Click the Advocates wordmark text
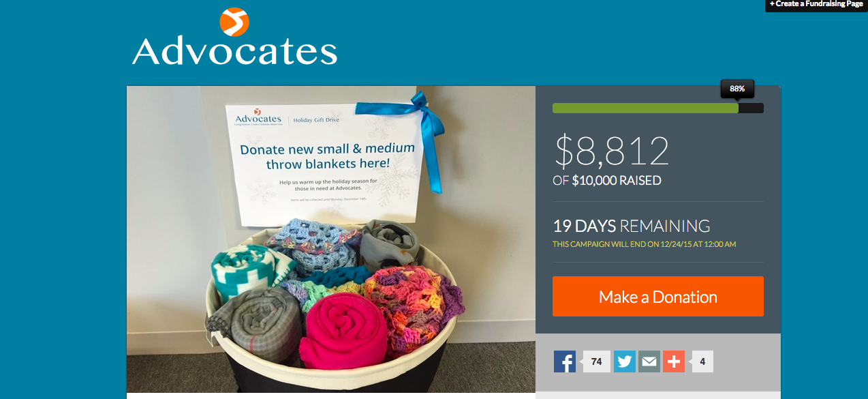The width and height of the screenshot is (868, 399). (234, 51)
